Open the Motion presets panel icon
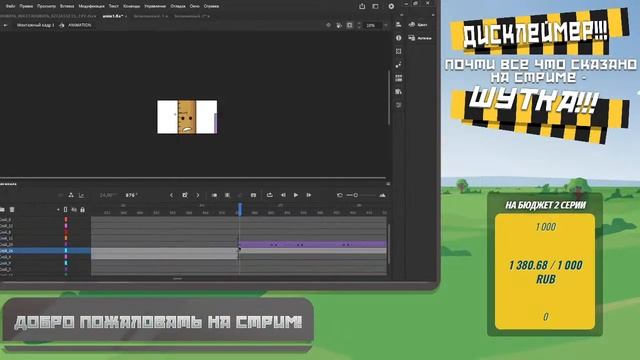This screenshot has width=640, height=360. pos(399,64)
